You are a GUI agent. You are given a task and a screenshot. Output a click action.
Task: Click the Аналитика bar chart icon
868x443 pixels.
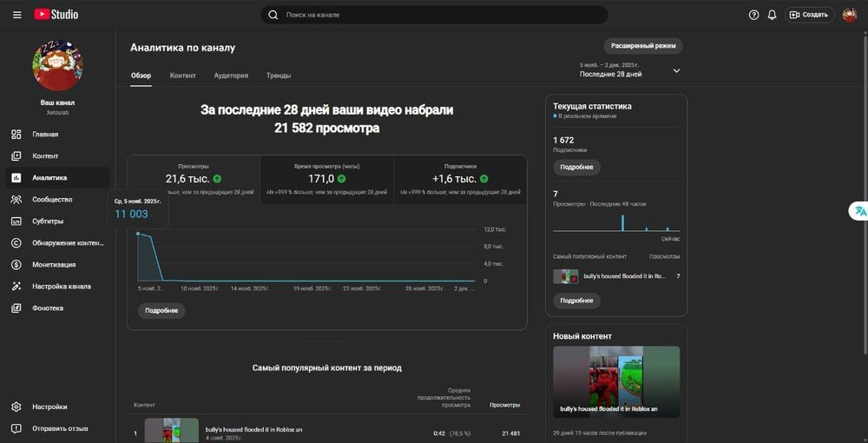(16, 178)
